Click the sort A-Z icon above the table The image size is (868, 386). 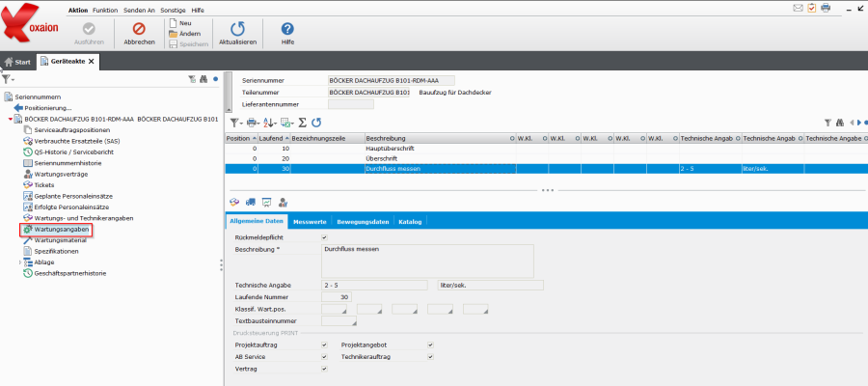point(269,123)
